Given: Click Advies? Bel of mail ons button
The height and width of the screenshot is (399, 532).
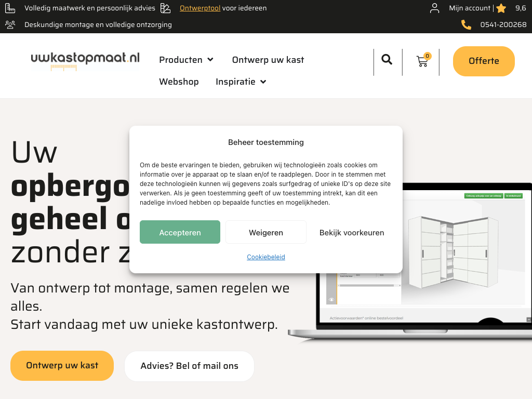Looking at the screenshot, I should tap(189, 366).
